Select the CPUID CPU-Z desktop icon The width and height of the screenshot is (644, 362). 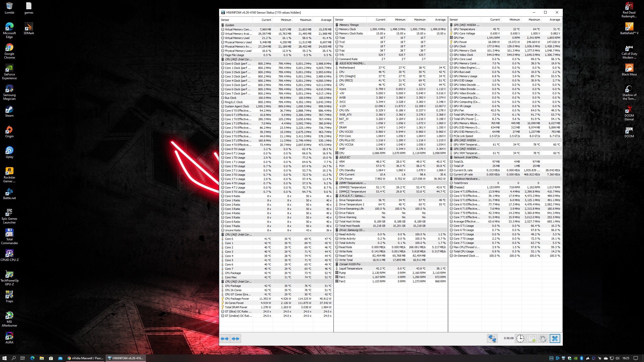point(9,256)
